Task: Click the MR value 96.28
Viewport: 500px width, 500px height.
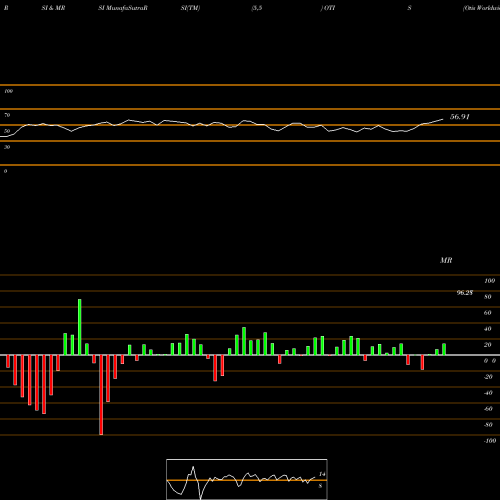Action: (x=465, y=293)
